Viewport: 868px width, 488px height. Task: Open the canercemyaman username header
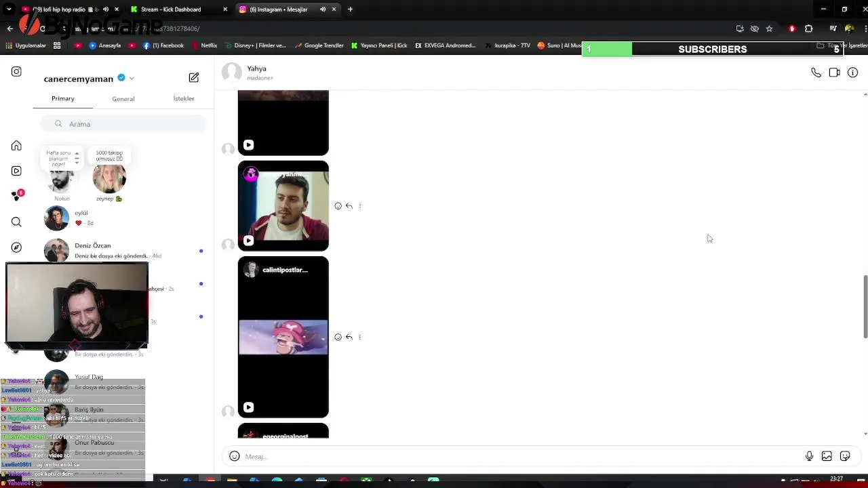pos(79,79)
